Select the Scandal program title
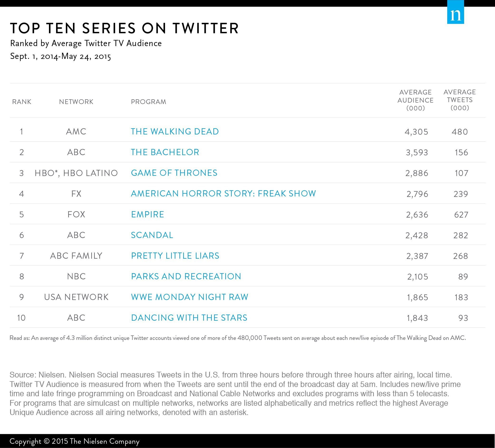The height and width of the screenshot is (448, 495). tap(152, 235)
